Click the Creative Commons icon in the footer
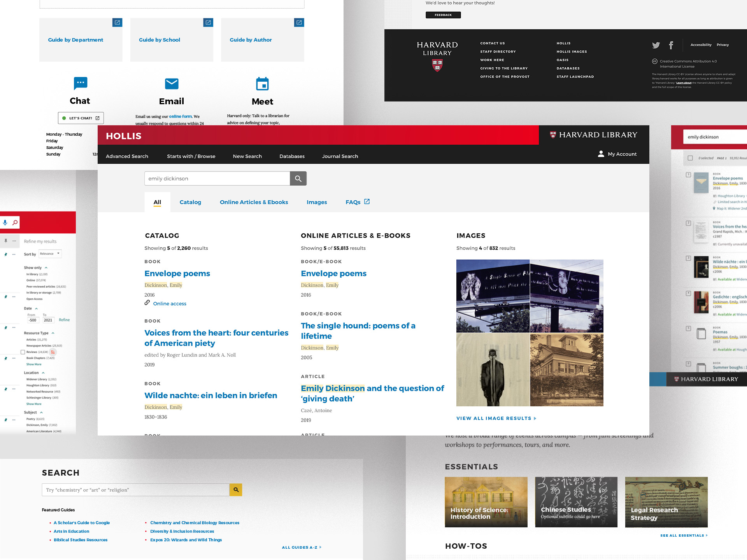This screenshot has height=560, width=747. [x=655, y=61]
